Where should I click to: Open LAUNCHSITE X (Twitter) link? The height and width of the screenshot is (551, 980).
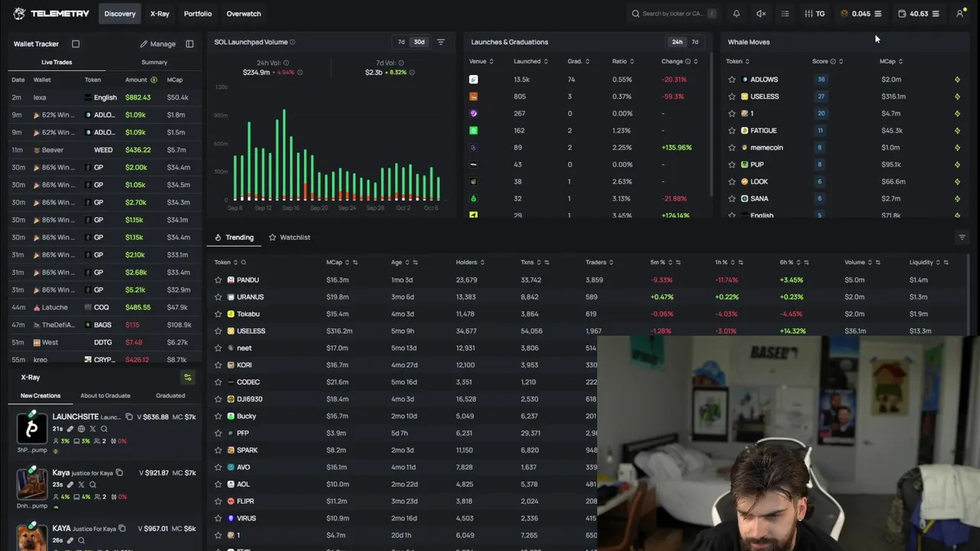(93, 429)
